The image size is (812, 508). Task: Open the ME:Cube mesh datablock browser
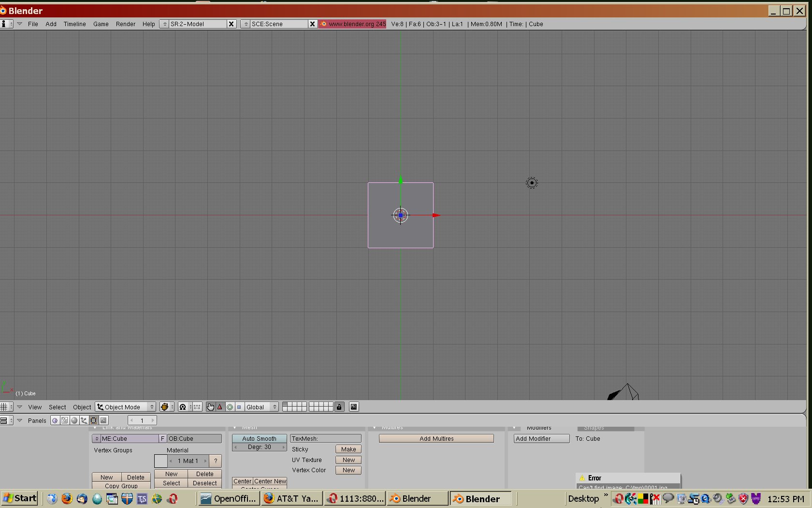point(97,439)
